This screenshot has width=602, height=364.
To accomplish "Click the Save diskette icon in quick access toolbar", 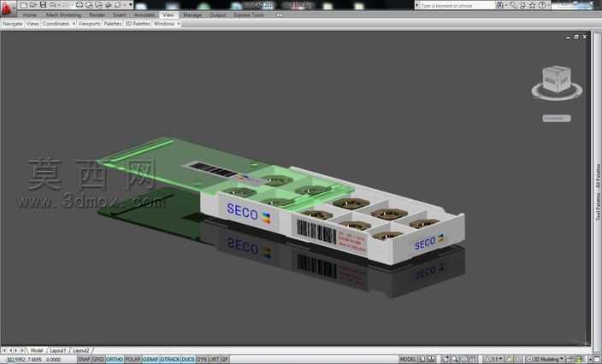I will (x=43, y=5).
